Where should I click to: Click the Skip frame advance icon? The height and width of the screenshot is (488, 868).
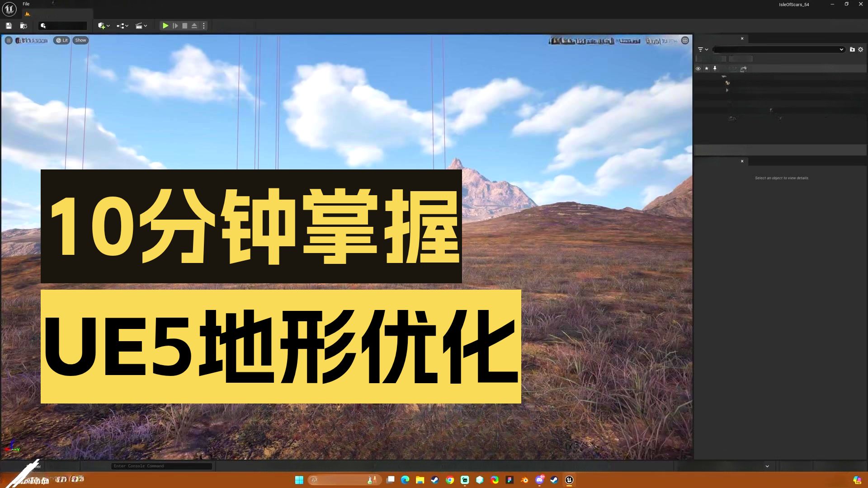coord(175,26)
